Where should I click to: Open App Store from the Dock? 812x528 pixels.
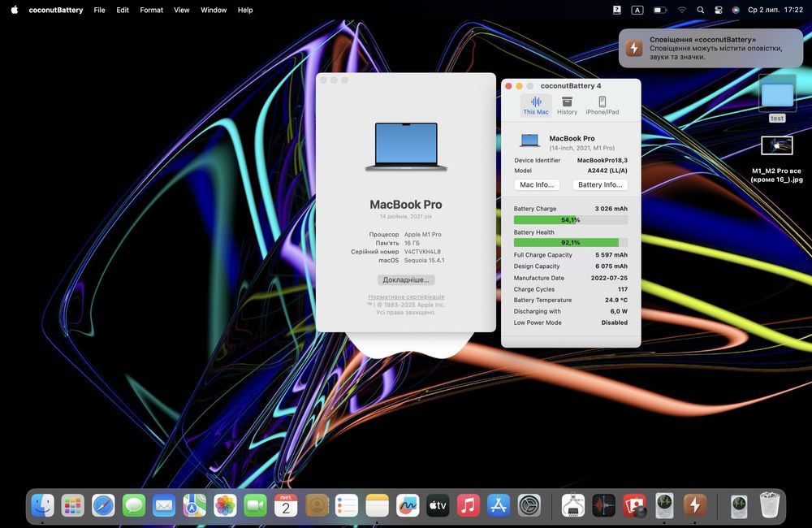click(x=499, y=505)
